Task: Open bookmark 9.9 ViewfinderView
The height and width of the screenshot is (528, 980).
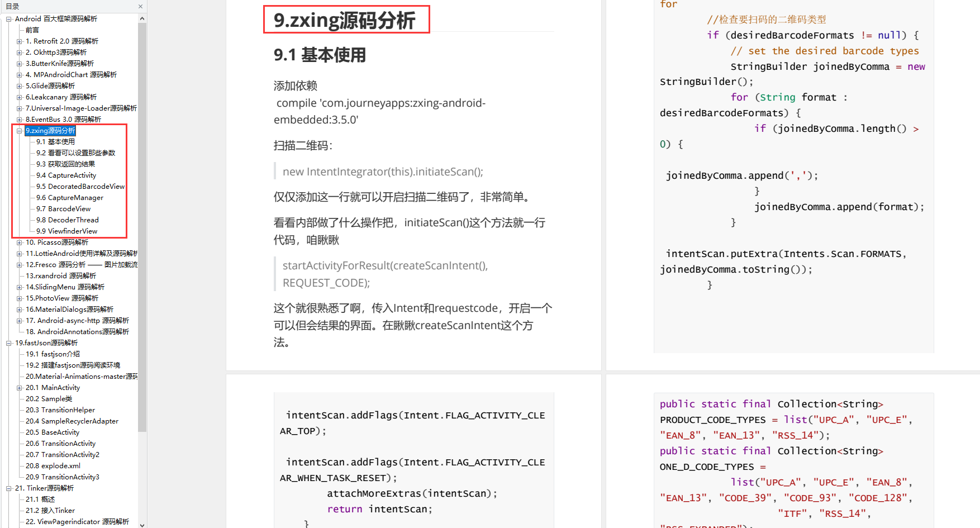Action: 67,231
